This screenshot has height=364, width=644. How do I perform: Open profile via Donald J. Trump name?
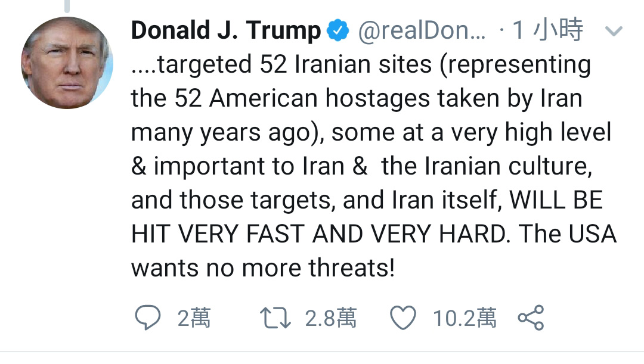click(x=225, y=31)
